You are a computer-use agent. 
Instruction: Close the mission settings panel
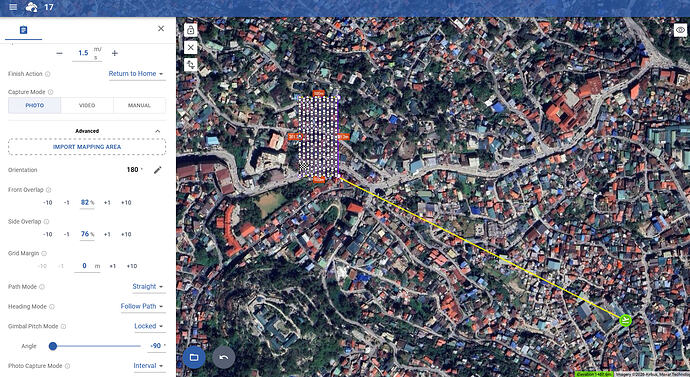(161, 29)
